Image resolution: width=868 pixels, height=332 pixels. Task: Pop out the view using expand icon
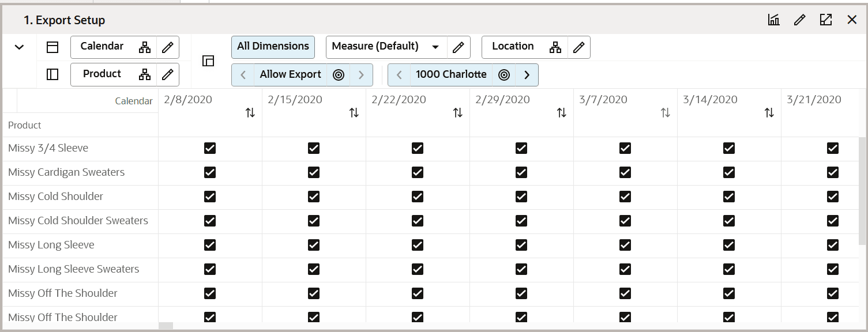pos(826,19)
